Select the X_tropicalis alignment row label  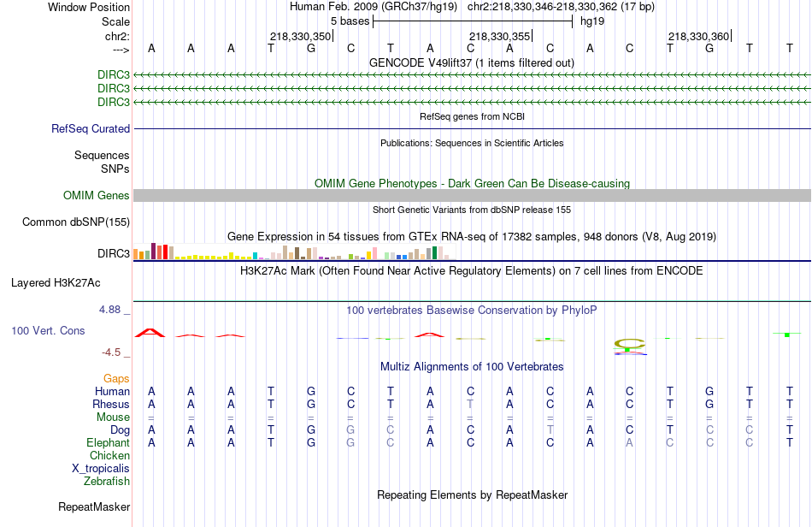(x=101, y=469)
